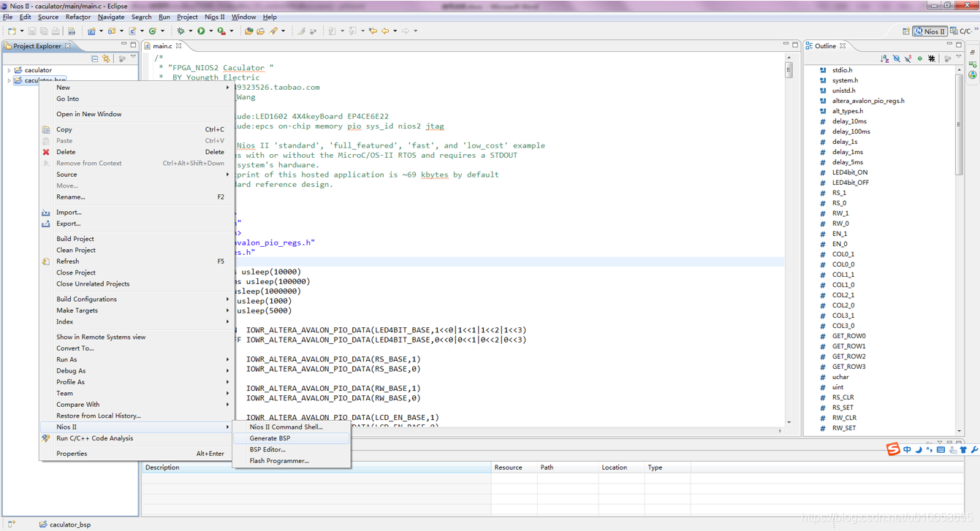Click the Restore view icon in right trim
This screenshot has width=980, height=531.
pos(972,53)
